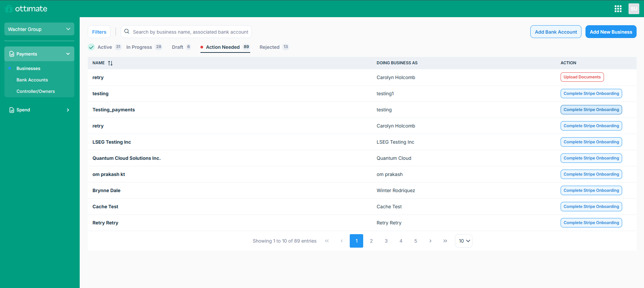Complete Stripe Onboarding for LSEG Testing Inc
Viewport: 644px width, 288px height.
591,142
